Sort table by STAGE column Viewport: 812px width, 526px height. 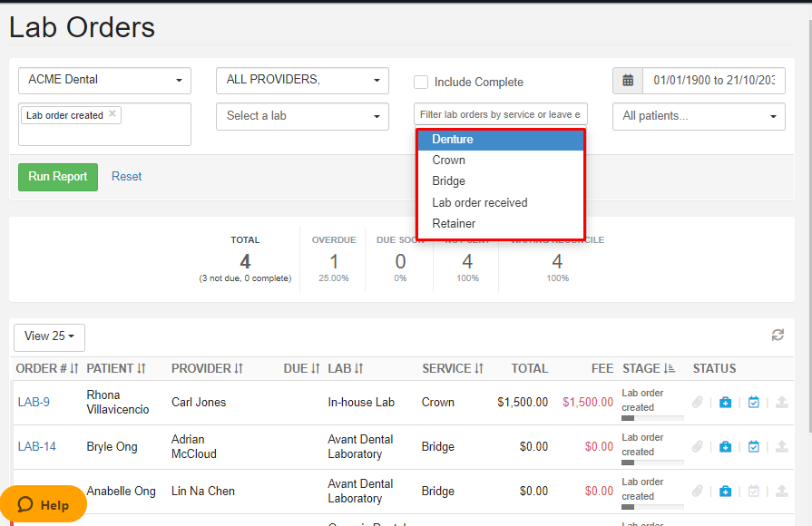[x=648, y=368]
